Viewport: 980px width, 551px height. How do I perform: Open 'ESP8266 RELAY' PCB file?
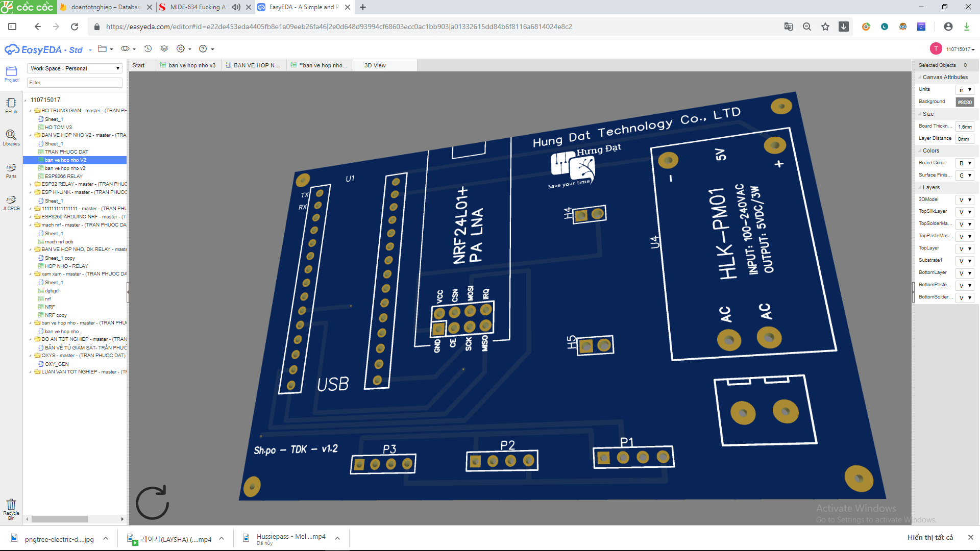tap(63, 177)
